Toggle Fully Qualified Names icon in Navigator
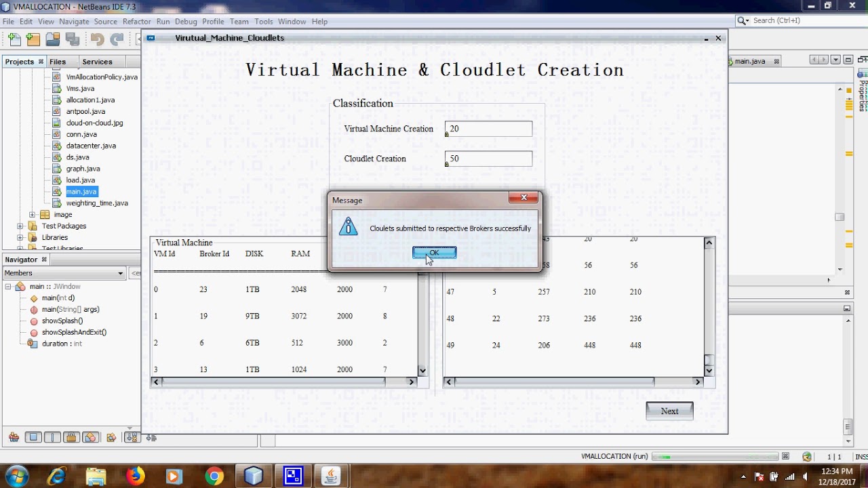Viewport: 868px width, 488px height. click(x=111, y=437)
